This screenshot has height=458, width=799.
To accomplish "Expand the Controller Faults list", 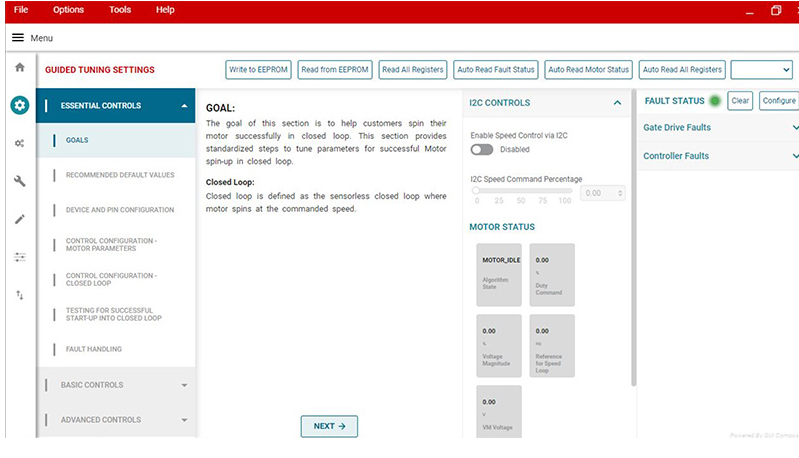I will click(x=795, y=156).
